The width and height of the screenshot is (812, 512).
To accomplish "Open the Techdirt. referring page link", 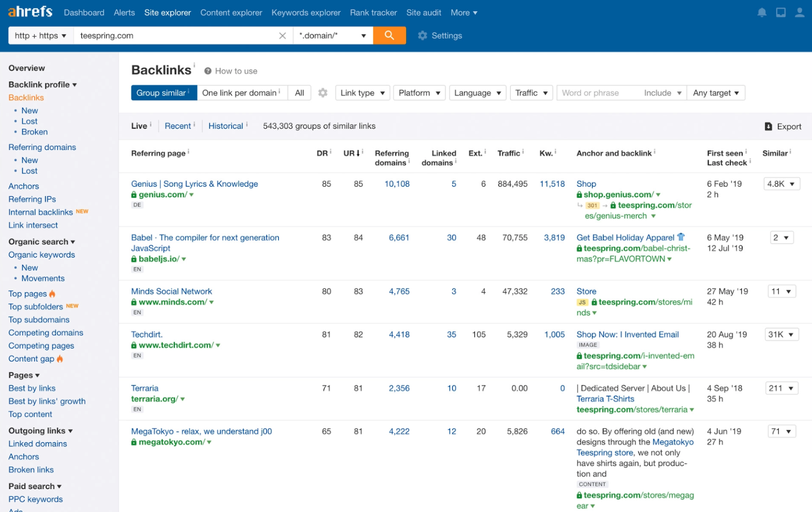I will (x=147, y=335).
